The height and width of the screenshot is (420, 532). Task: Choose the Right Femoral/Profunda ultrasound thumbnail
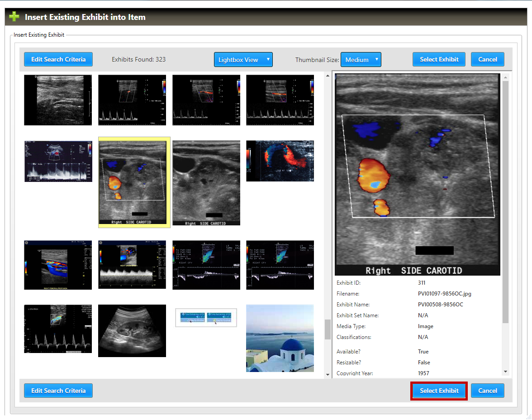(58, 265)
